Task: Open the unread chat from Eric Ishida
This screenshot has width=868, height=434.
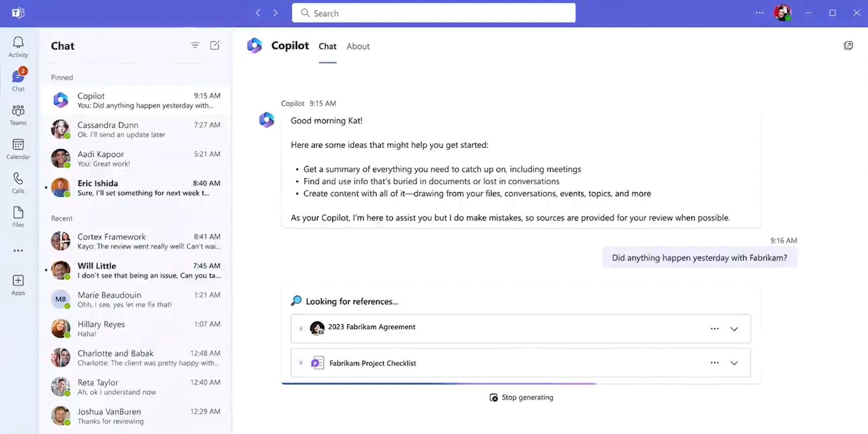Action: pyautogui.click(x=135, y=188)
